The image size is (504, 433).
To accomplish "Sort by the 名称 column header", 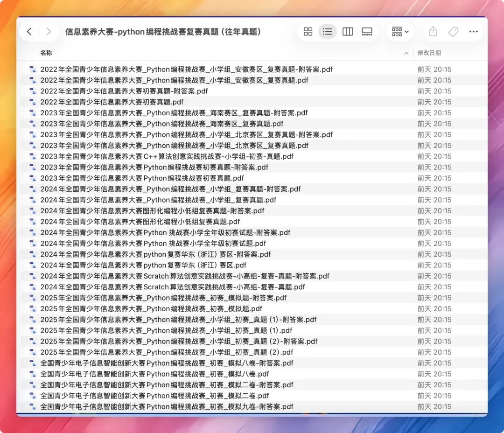I will [x=46, y=53].
